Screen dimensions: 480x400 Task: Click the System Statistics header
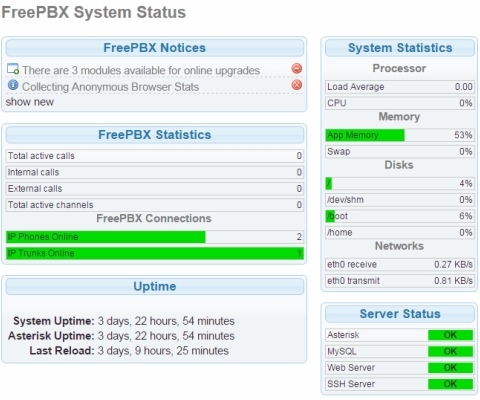[400, 48]
